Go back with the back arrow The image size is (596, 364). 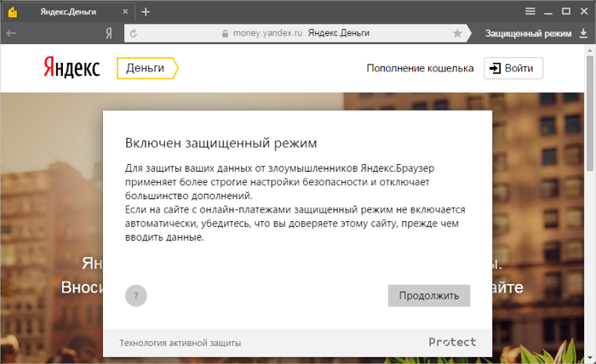pyautogui.click(x=11, y=33)
